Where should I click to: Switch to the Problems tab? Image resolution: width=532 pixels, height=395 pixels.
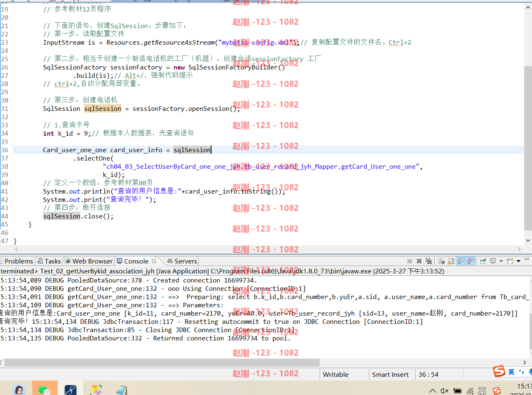17,261
